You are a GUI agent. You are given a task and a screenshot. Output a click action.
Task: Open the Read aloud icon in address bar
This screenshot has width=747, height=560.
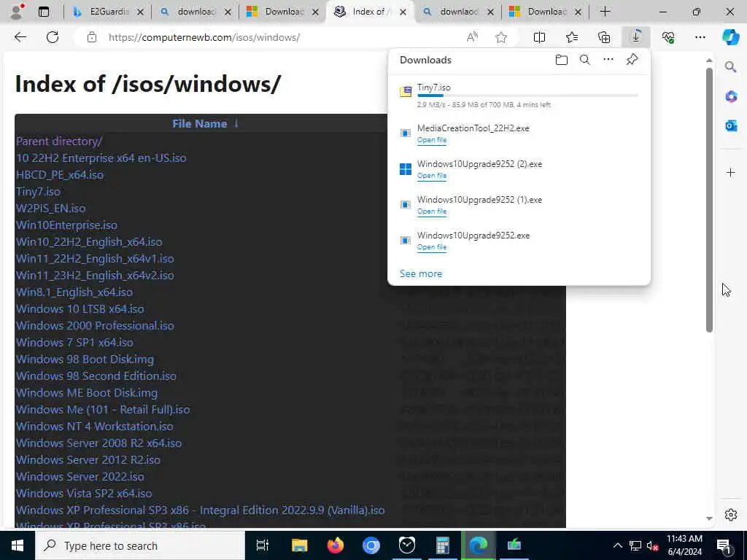tap(472, 37)
